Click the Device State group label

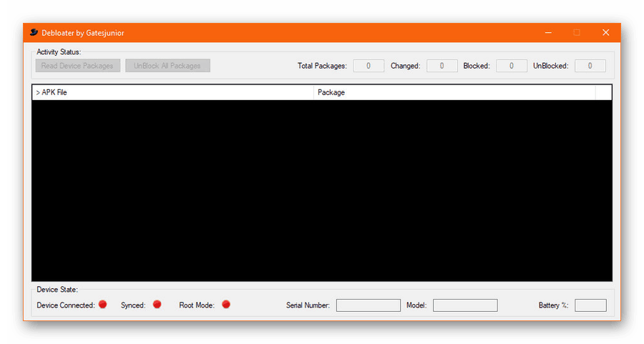click(x=57, y=290)
